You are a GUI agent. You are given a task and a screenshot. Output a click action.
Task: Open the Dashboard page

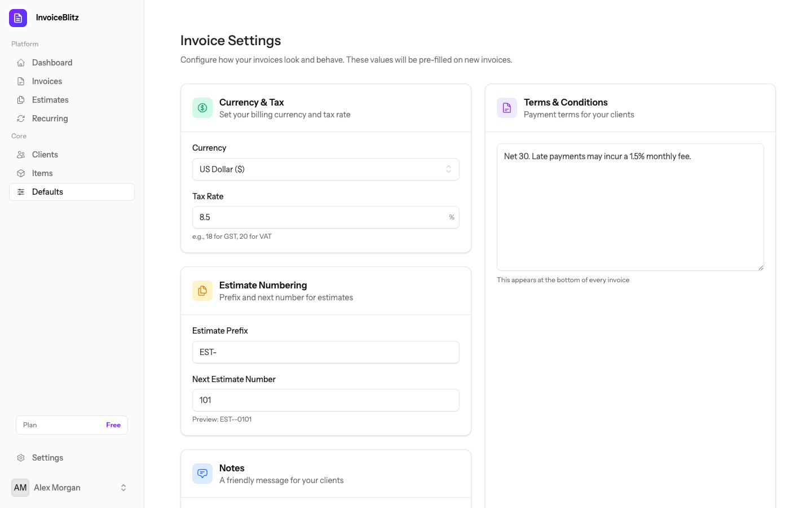click(52, 62)
